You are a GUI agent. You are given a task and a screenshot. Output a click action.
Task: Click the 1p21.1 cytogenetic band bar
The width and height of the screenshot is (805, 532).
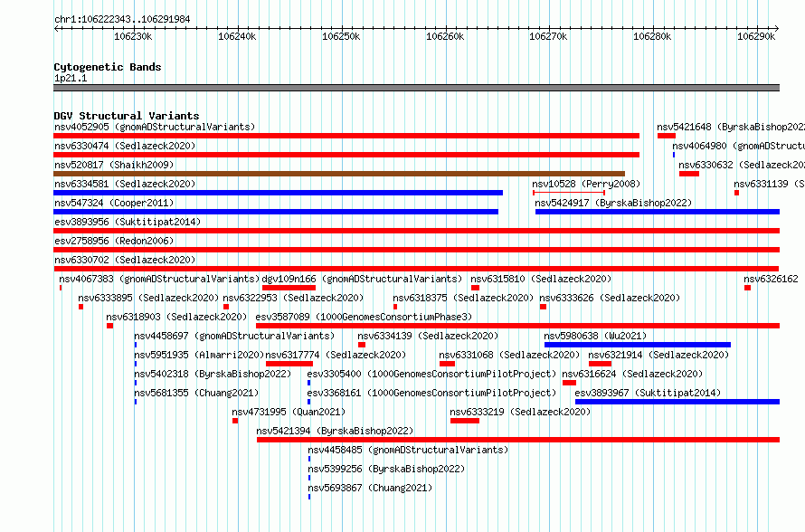416,88
